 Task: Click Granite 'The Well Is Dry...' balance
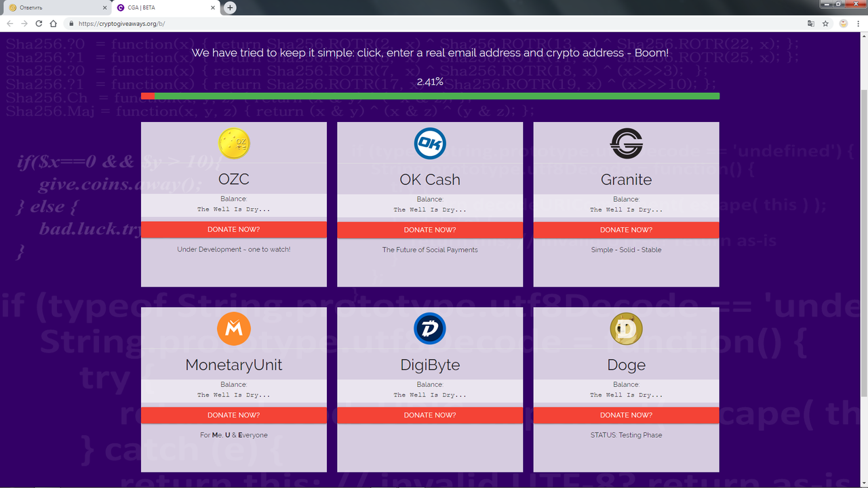pyautogui.click(x=627, y=209)
